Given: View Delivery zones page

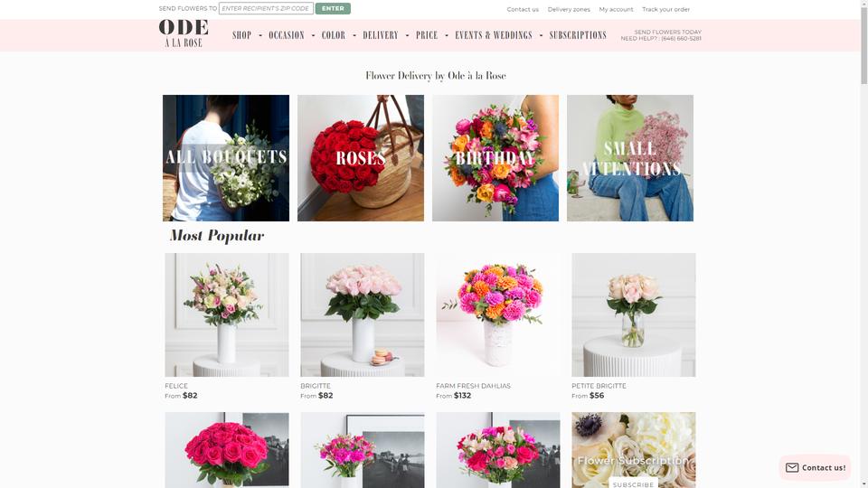Looking at the screenshot, I should coord(569,9).
